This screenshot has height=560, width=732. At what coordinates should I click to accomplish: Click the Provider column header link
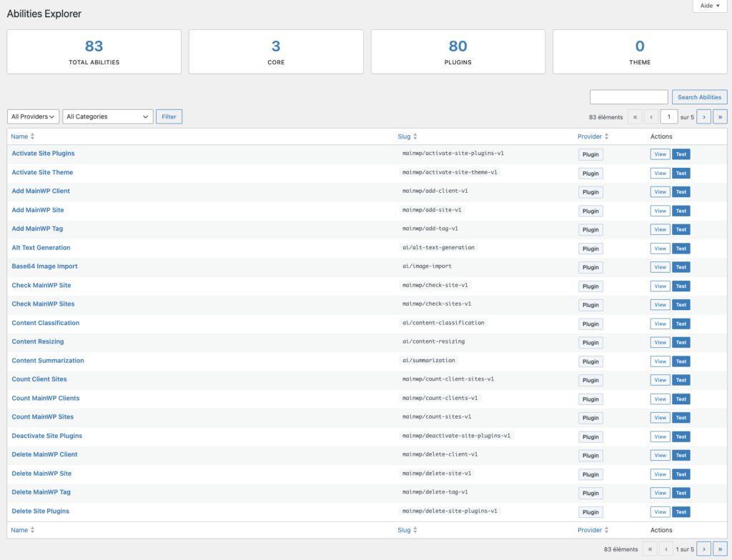pyautogui.click(x=590, y=136)
